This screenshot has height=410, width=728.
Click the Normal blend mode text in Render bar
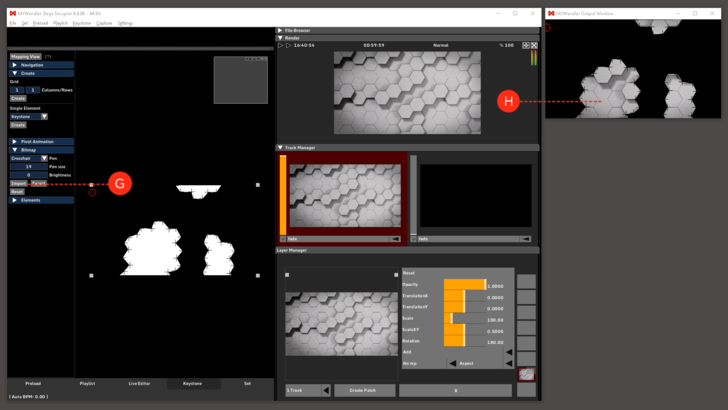point(441,46)
